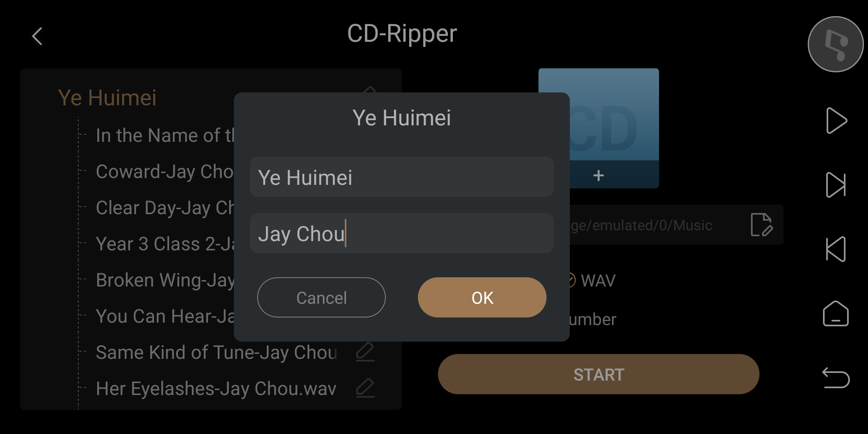Tap the return arrow icon
Viewport: 868px width, 434px height.
tap(836, 378)
